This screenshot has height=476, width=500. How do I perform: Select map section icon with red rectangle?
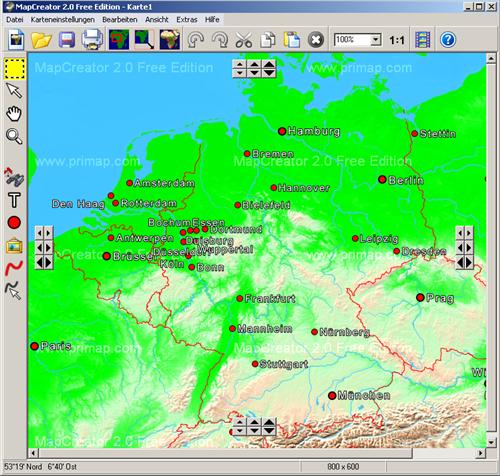(x=119, y=40)
